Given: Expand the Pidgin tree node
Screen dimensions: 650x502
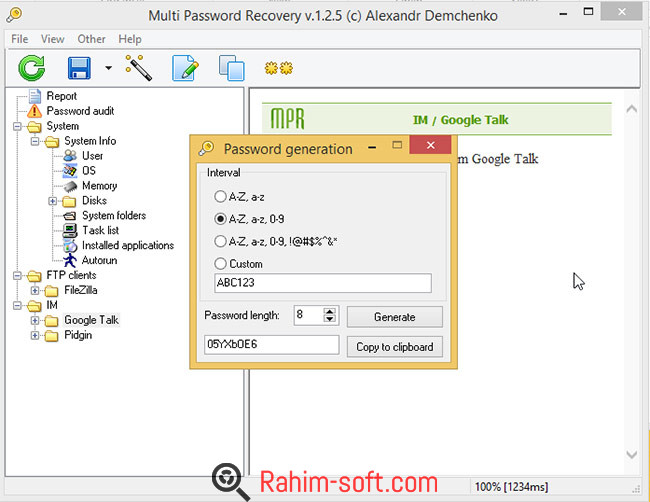Looking at the screenshot, I should click(x=35, y=335).
